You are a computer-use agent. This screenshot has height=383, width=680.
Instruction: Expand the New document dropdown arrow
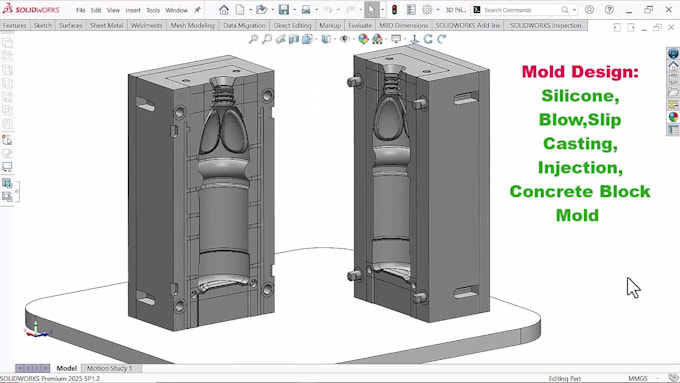tap(251, 10)
